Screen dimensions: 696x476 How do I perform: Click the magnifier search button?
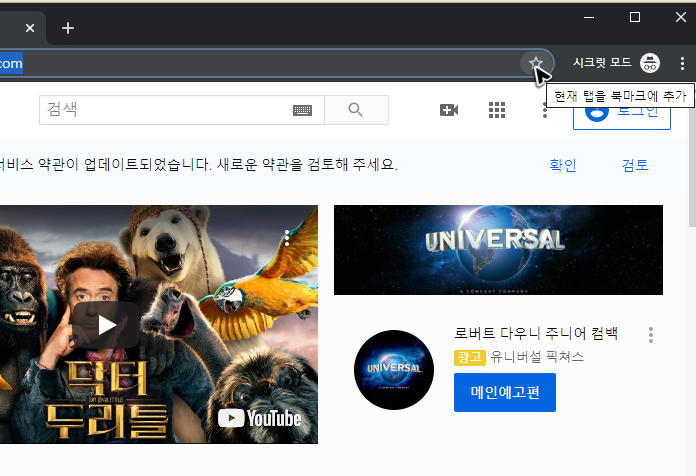tap(356, 110)
